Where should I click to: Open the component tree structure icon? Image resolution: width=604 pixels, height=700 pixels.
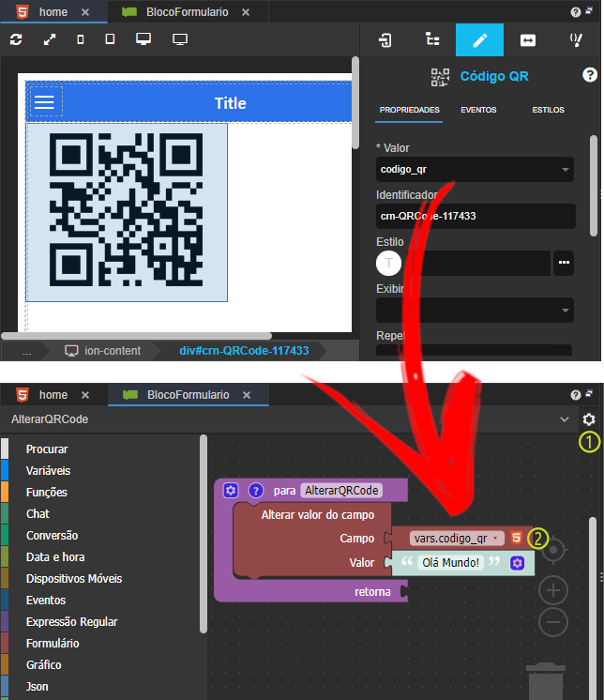click(432, 39)
